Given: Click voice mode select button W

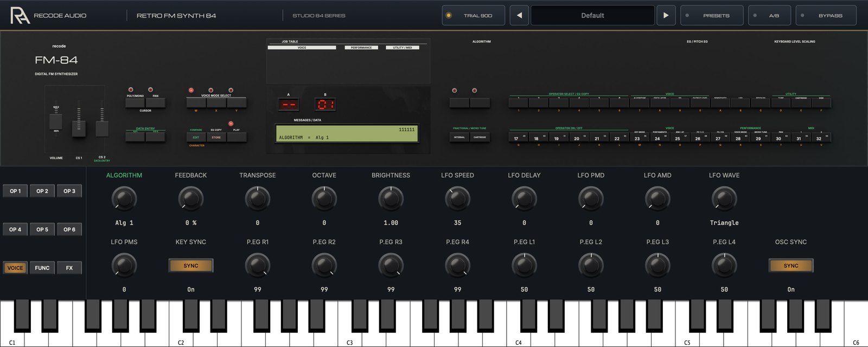Looking at the screenshot, I should pyautogui.click(x=196, y=102).
